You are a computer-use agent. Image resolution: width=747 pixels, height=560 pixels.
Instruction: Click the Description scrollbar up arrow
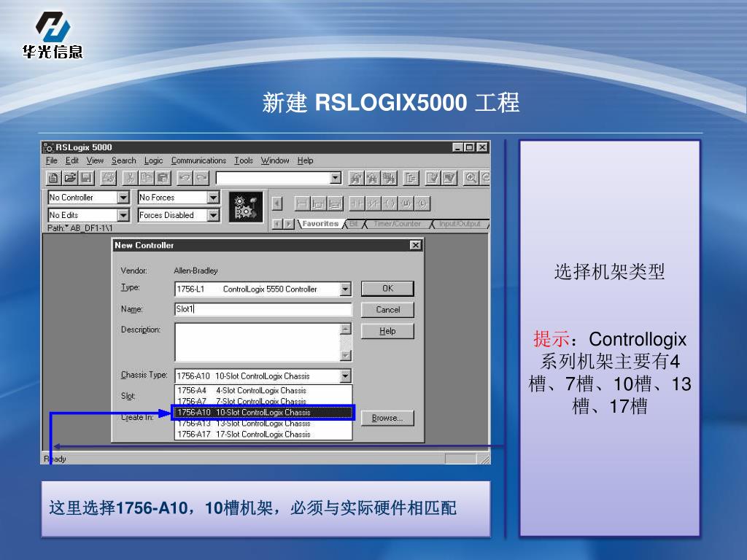(346, 329)
